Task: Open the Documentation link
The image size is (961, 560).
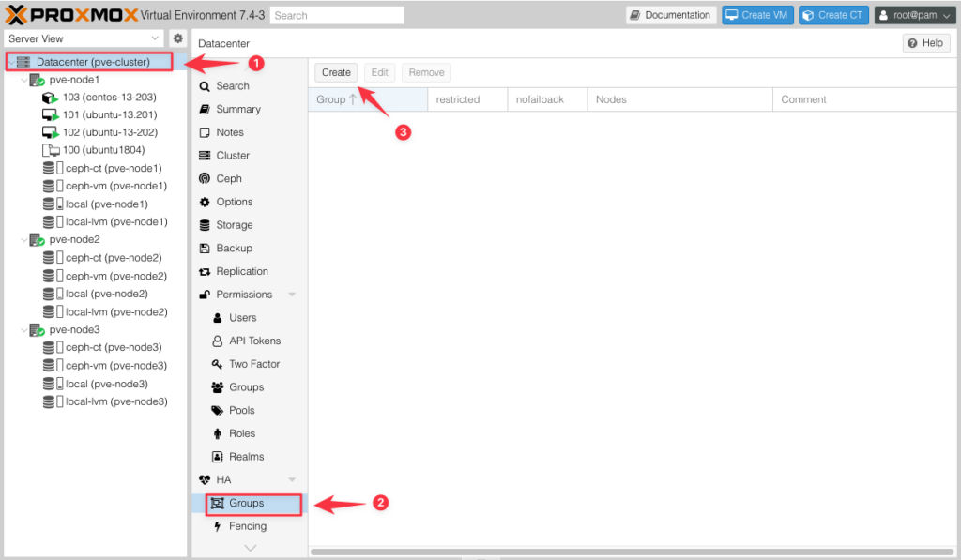Action: tap(671, 15)
